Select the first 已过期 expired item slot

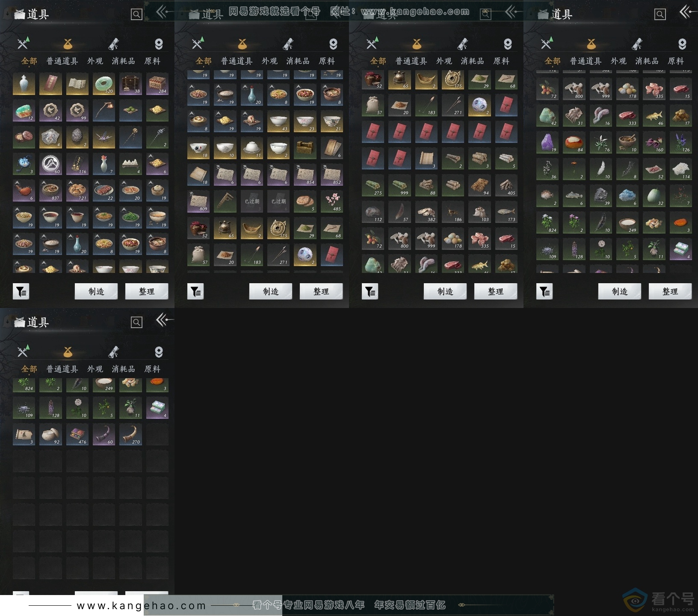coord(252,201)
